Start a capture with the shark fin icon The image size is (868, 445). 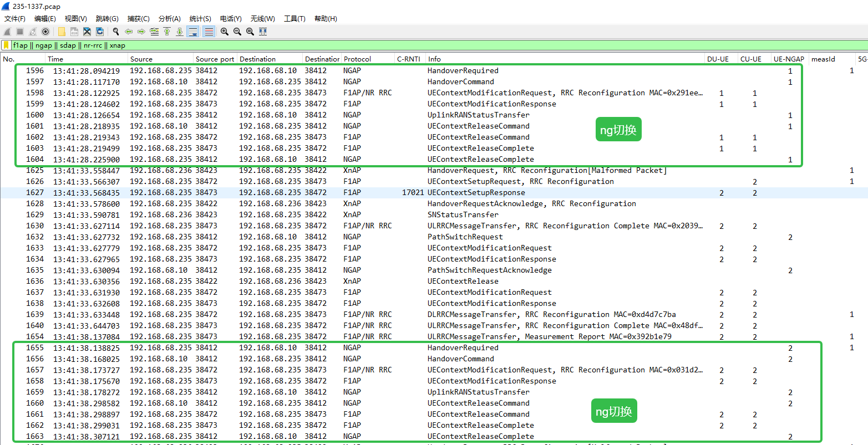pyautogui.click(x=7, y=32)
